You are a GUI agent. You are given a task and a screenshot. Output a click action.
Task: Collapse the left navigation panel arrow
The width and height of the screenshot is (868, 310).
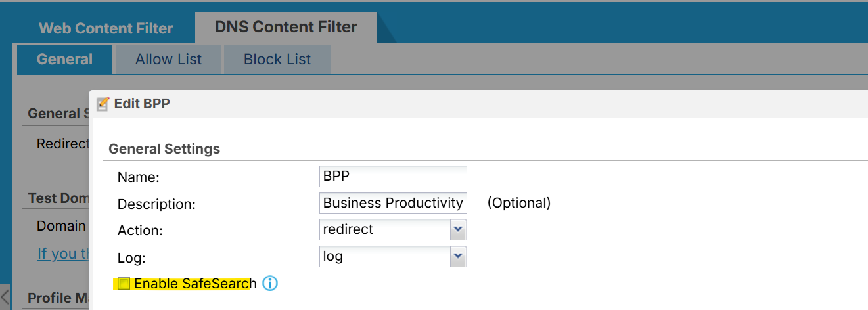pyautogui.click(x=5, y=296)
